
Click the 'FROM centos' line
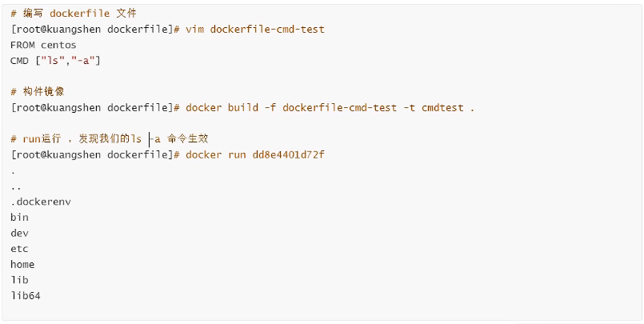(x=43, y=45)
